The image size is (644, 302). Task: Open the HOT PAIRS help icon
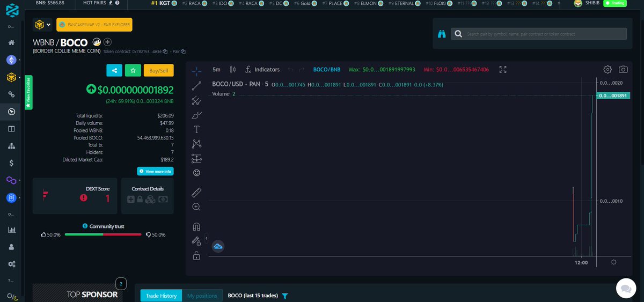tap(117, 3)
